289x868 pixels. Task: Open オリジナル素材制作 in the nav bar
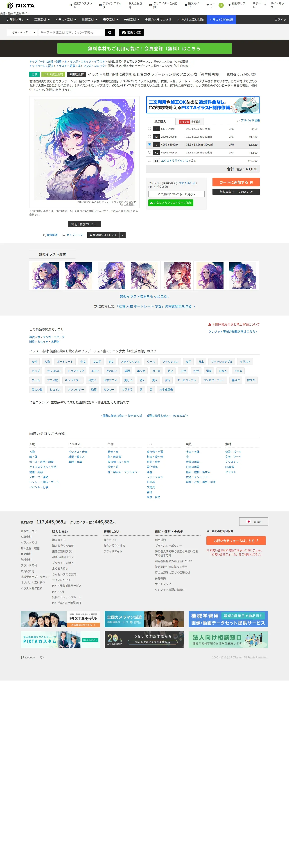point(190,20)
